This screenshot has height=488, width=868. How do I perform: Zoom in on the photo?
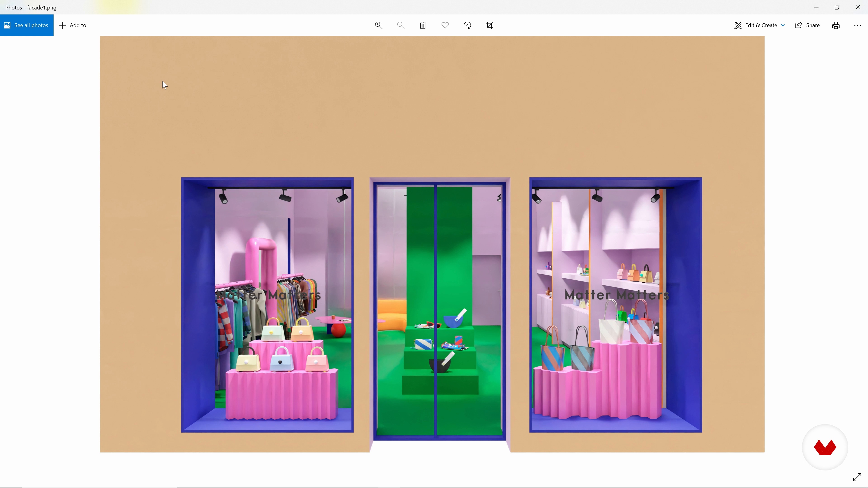point(378,25)
